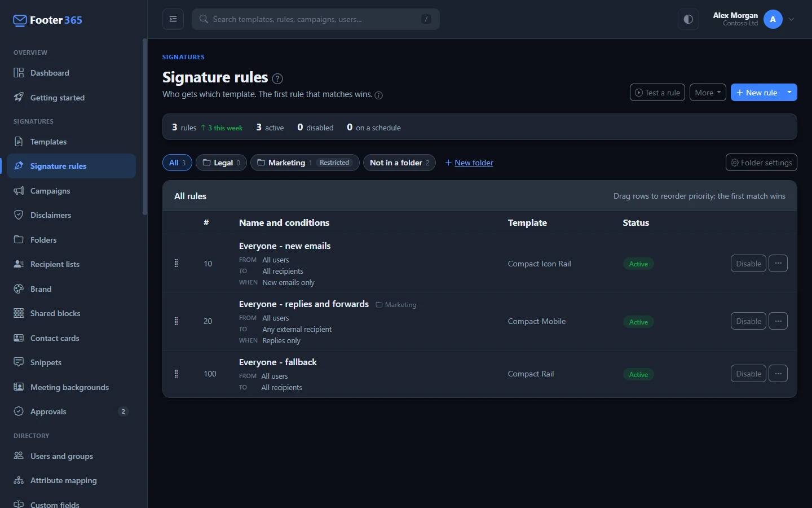The height and width of the screenshot is (508, 812).
Task: Click the New folder link
Action: click(x=469, y=163)
